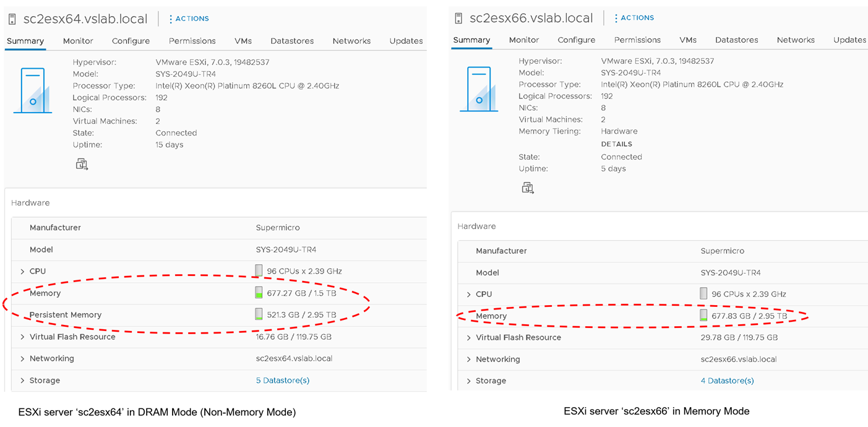868x427 pixels.
Task: Open Updates tab on sc2esx64
Action: click(406, 41)
